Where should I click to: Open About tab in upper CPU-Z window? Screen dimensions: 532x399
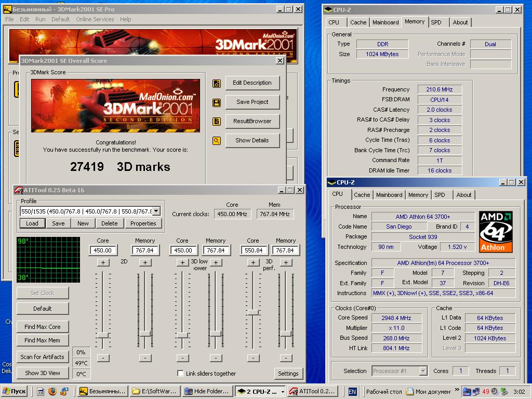coord(460,22)
